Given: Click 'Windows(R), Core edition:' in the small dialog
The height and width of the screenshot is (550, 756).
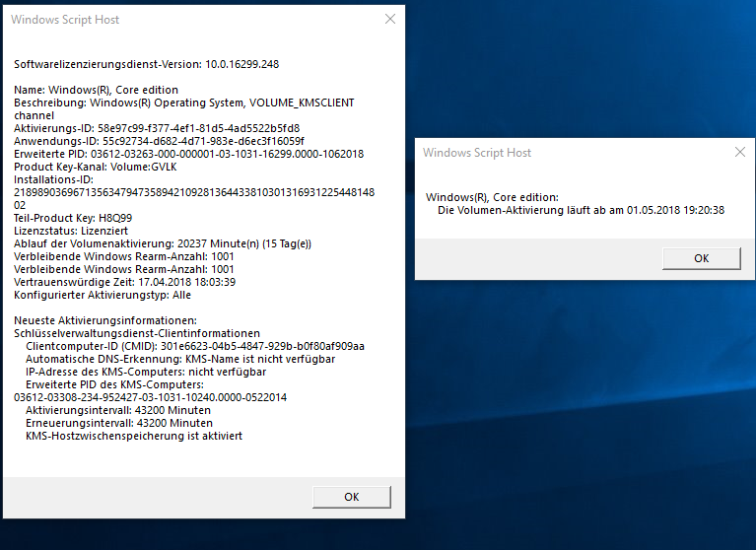Looking at the screenshot, I should pyautogui.click(x=492, y=197).
